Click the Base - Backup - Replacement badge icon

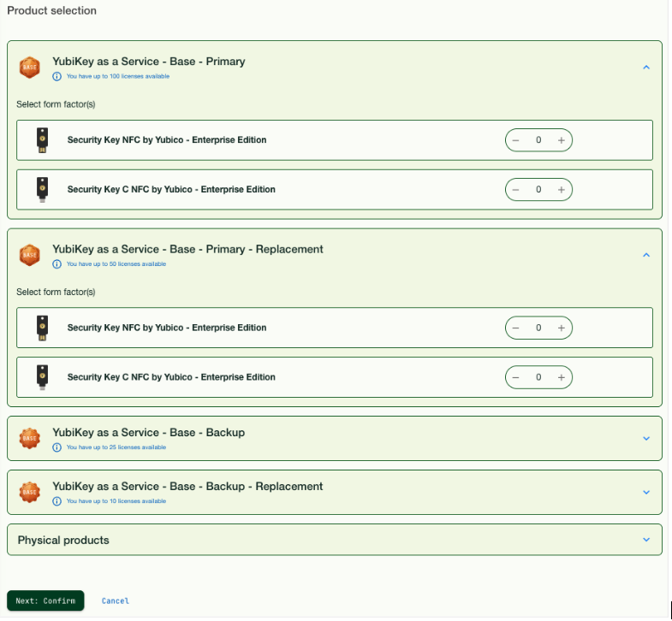coord(30,492)
